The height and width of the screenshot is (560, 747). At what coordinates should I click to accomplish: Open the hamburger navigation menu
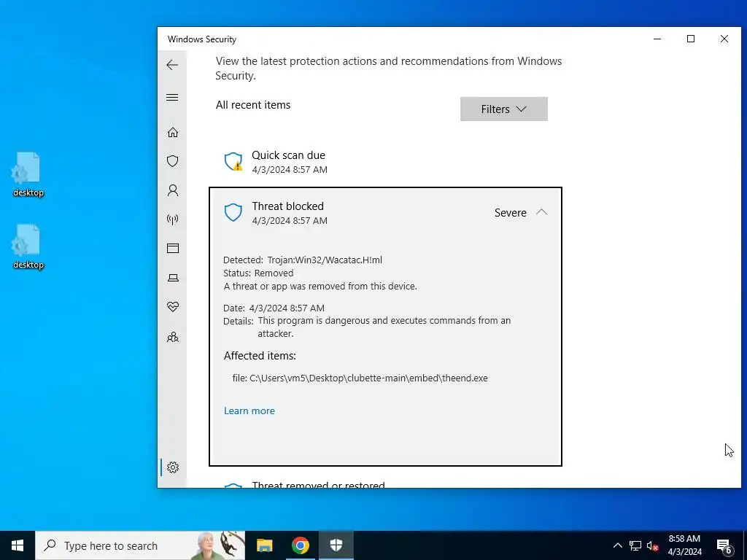(x=172, y=97)
